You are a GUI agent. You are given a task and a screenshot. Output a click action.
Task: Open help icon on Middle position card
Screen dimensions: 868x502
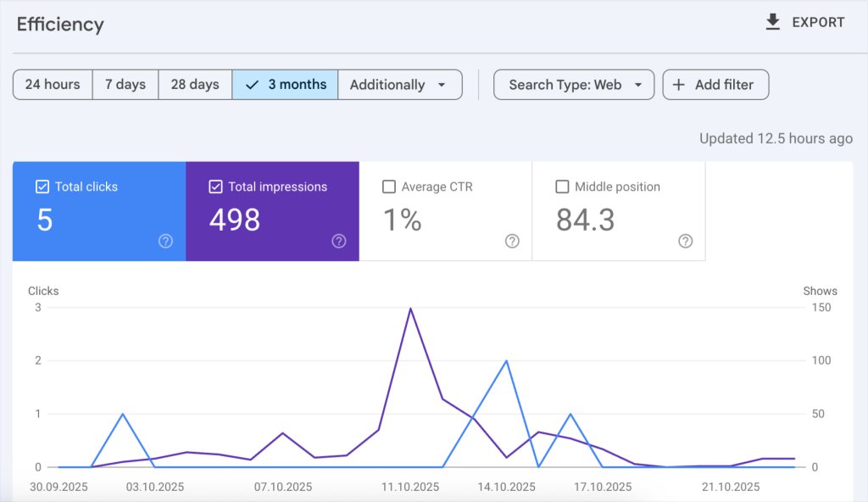686,242
